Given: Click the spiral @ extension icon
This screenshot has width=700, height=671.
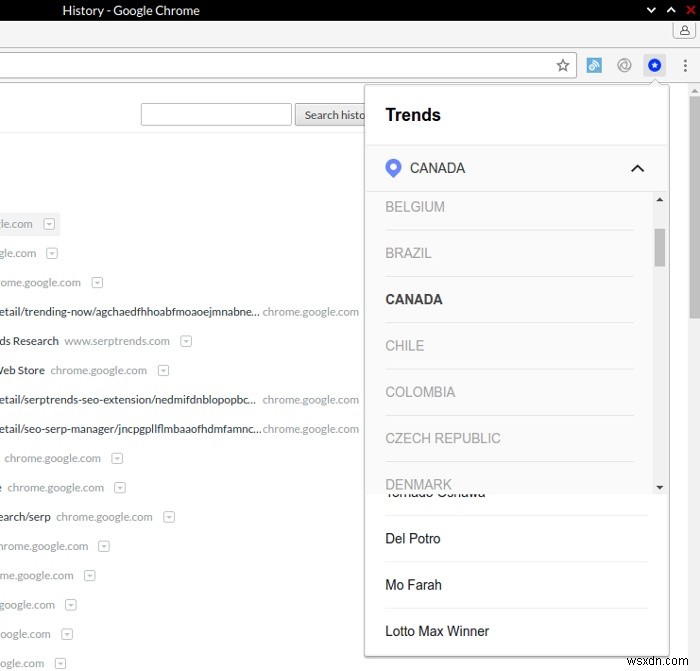Looking at the screenshot, I should tap(624, 66).
